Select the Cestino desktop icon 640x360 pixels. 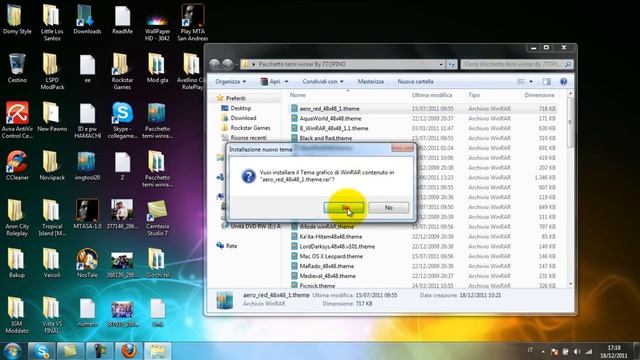17,68
